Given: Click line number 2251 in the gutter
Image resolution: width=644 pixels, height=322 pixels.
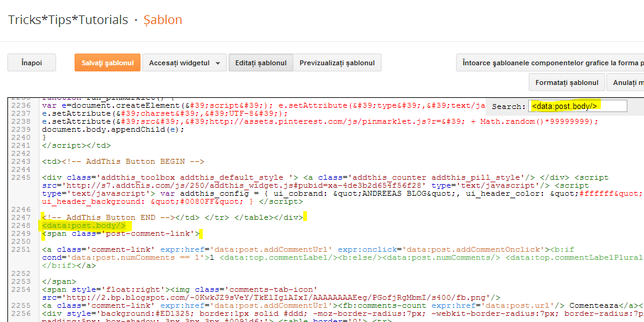Looking at the screenshot, I should click(x=21, y=250).
